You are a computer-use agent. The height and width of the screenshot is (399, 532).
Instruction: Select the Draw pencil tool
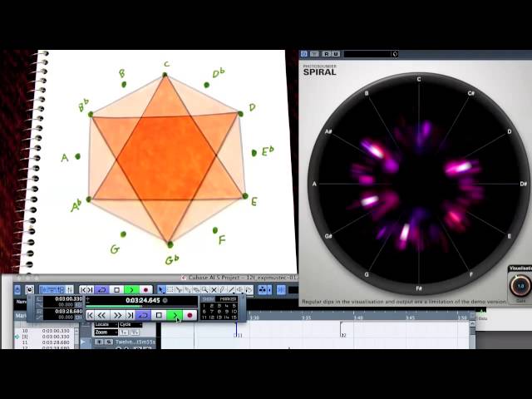222,290
